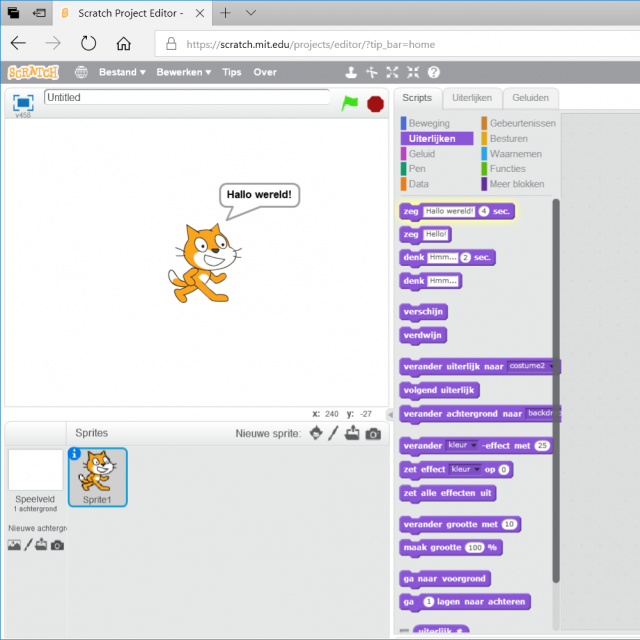
Task: Select the Speelveld stage thumbnail
Action: (35, 481)
